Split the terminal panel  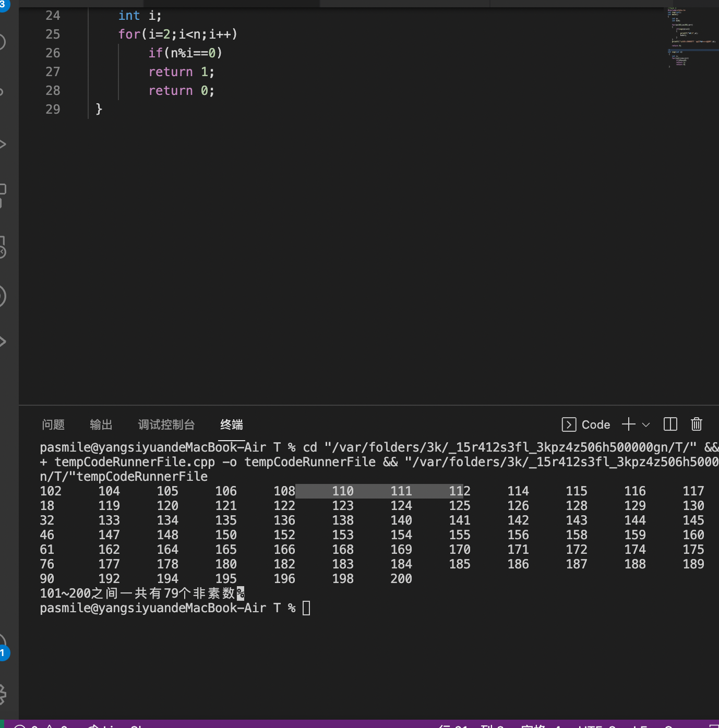670,424
